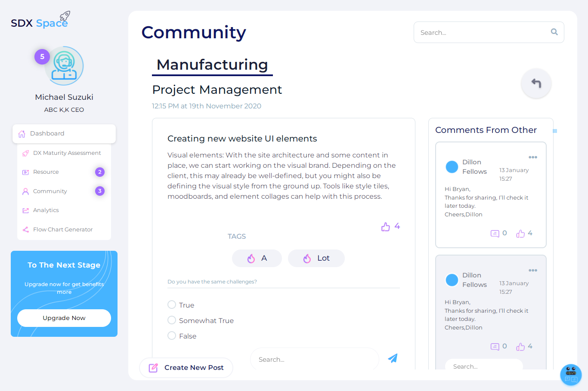Select the False radio option

click(172, 336)
